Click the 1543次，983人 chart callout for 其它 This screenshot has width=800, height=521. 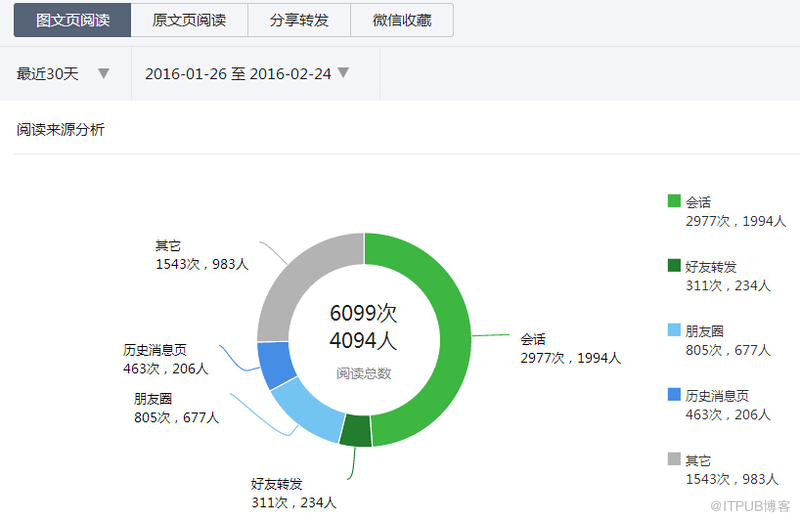point(202,264)
